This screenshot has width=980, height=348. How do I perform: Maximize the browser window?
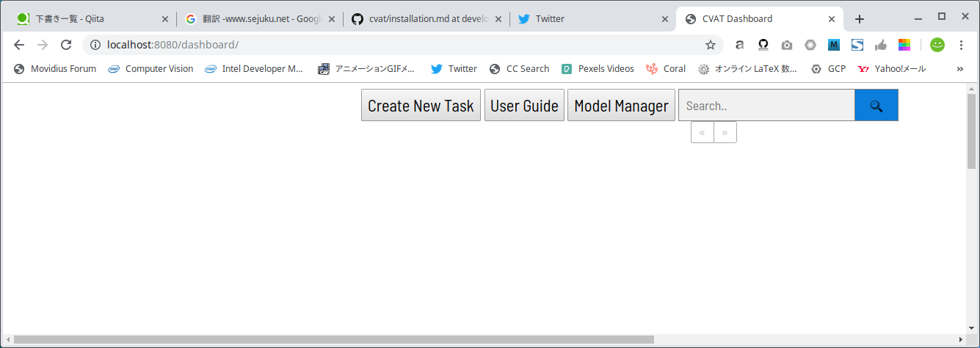click(x=942, y=16)
